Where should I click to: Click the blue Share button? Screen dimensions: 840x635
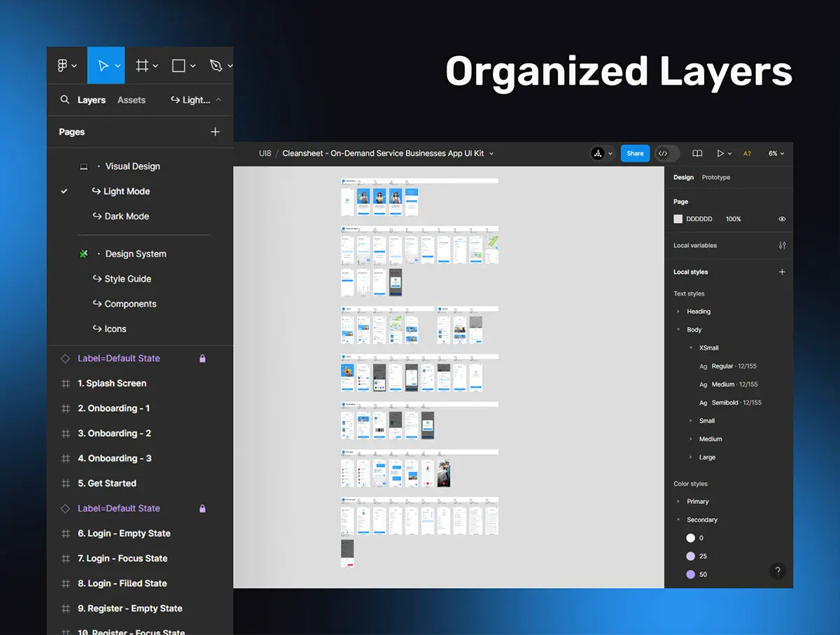[x=635, y=153]
